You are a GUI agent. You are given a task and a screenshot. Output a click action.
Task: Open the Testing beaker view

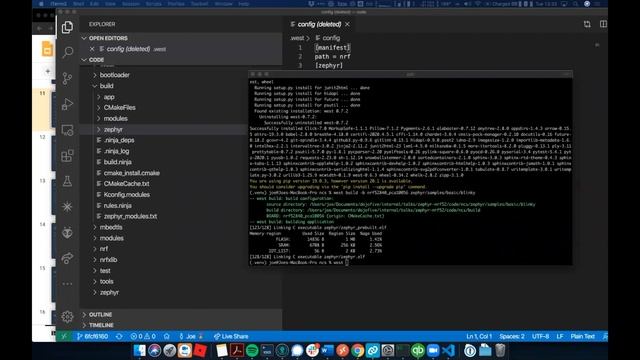coord(67,181)
